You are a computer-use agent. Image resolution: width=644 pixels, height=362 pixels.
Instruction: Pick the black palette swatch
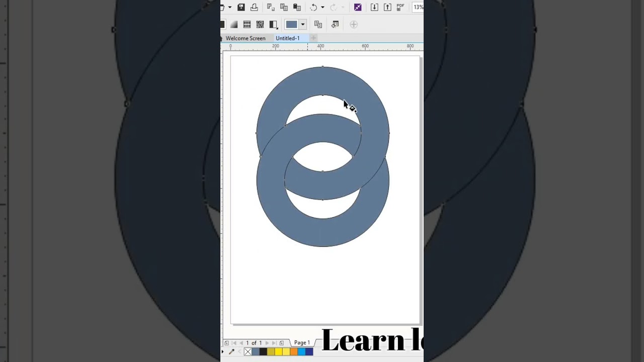[x=263, y=352]
